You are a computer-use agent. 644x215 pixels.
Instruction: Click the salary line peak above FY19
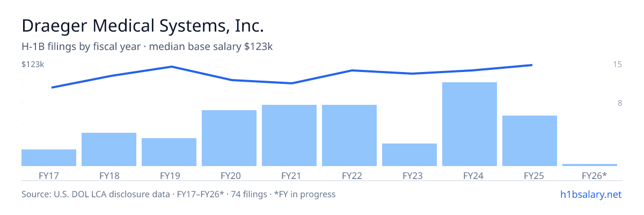coord(171,67)
